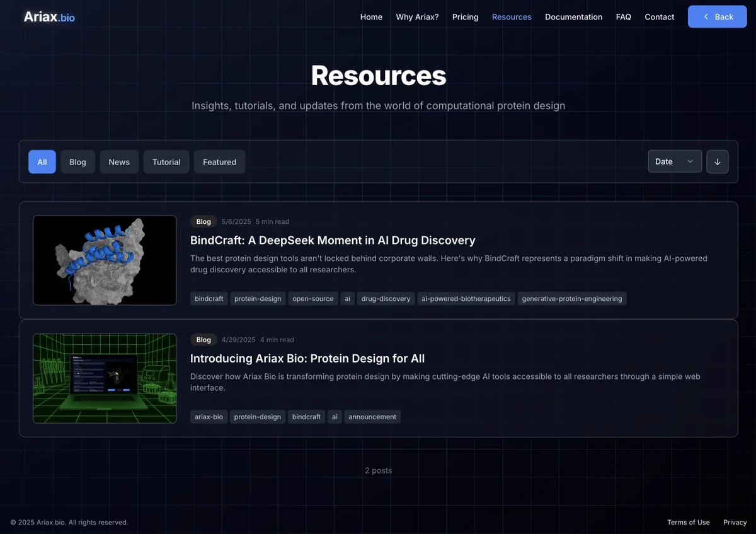Viewport: 756px width, 534px height.
Task: Select the announcement tag
Action: point(372,417)
